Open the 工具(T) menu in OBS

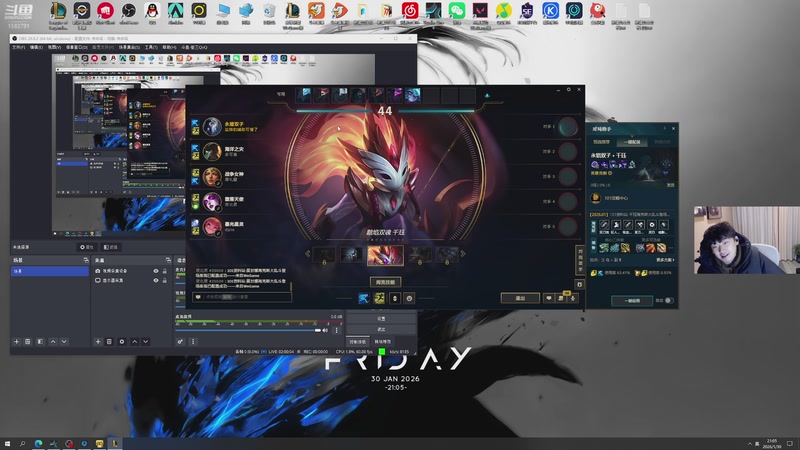pyautogui.click(x=151, y=47)
